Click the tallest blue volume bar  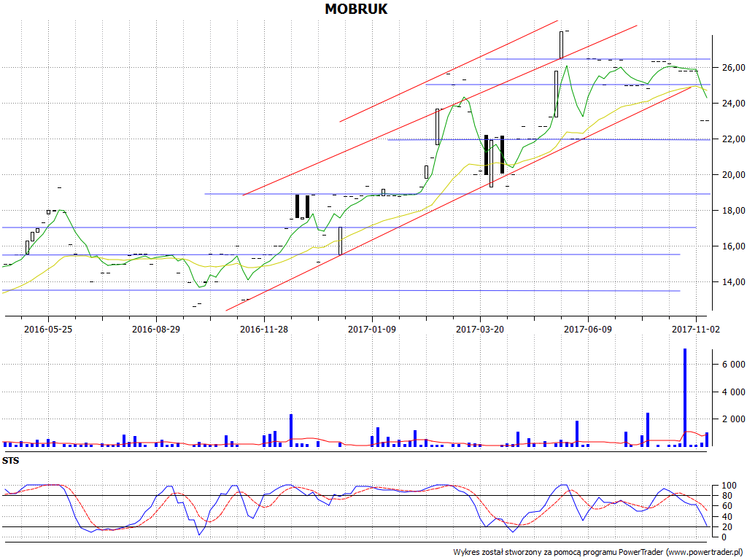pos(685,397)
